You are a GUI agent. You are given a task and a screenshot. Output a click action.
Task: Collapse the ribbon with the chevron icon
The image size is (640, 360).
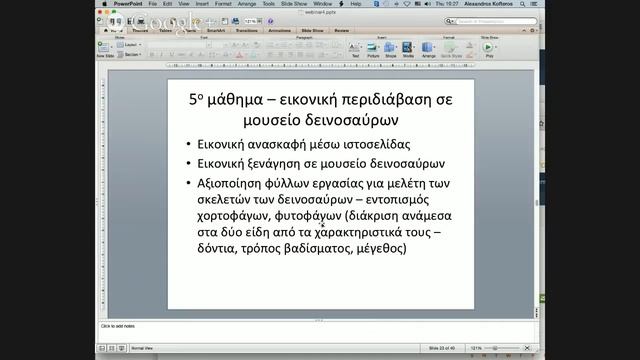[524, 31]
